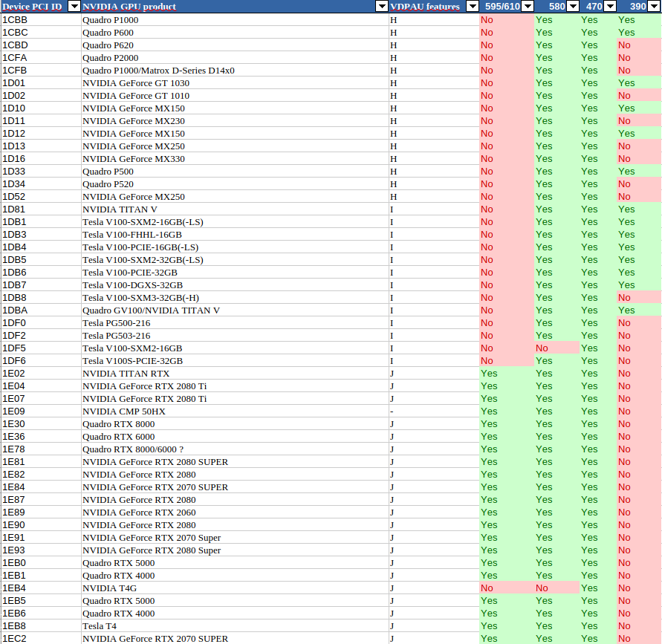Select the Tesla V100-SXM2-16GB 580 'No' cell
The width and height of the screenshot is (662, 644).
coord(556,348)
